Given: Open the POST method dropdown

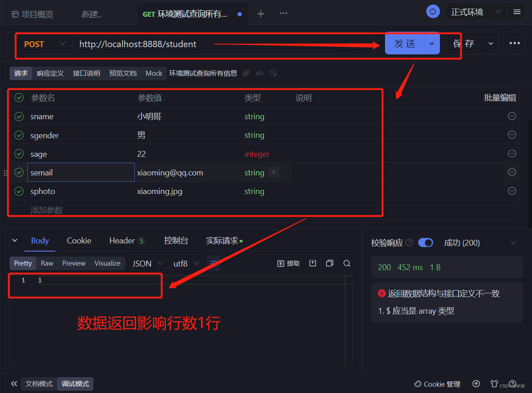Looking at the screenshot, I should (x=44, y=44).
